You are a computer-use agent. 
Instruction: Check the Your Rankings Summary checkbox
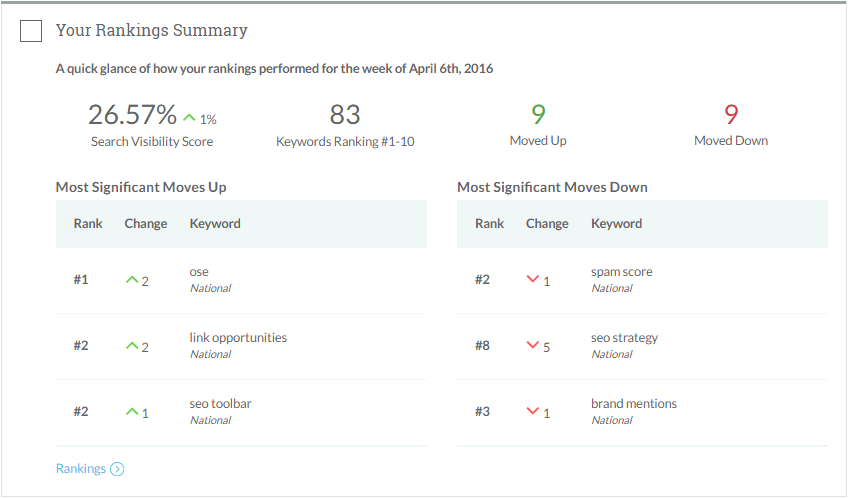[31, 31]
